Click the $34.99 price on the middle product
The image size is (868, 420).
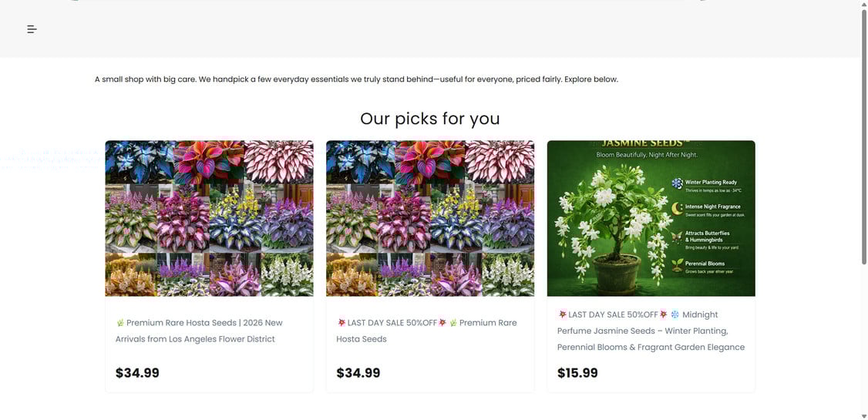click(358, 373)
